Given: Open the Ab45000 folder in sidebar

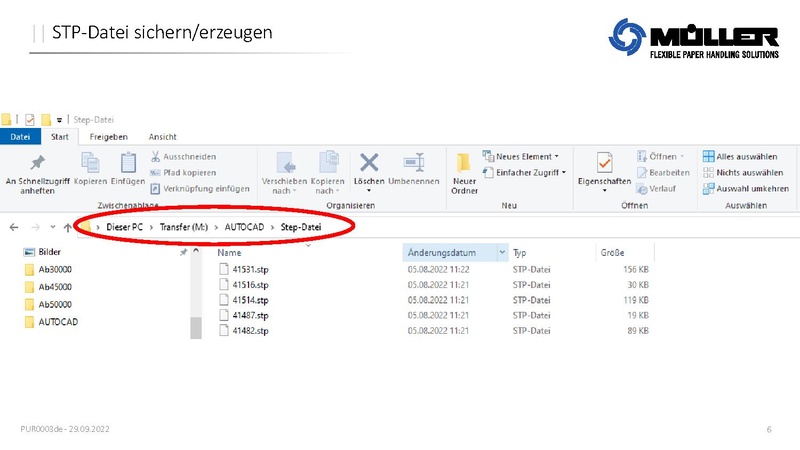Looking at the screenshot, I should pyautogui.click(x=54, y=287).
